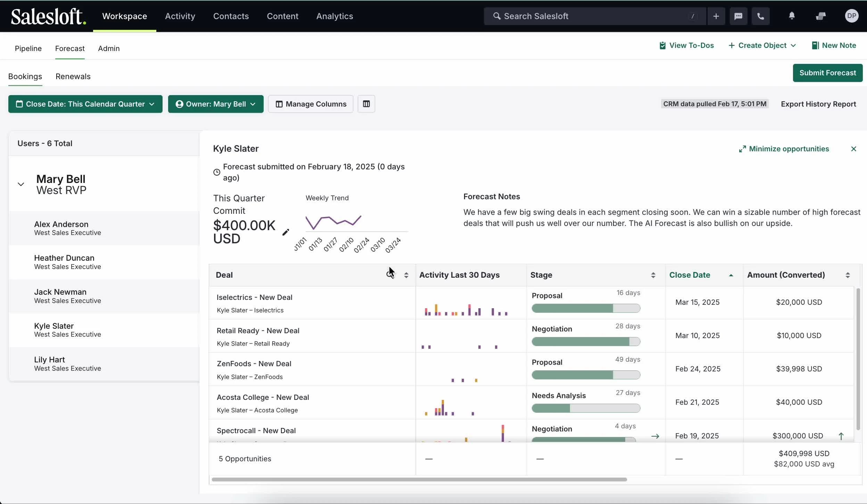Open Spectrocall - New Deal
867x504 pixels.
[x=256, y=431]
